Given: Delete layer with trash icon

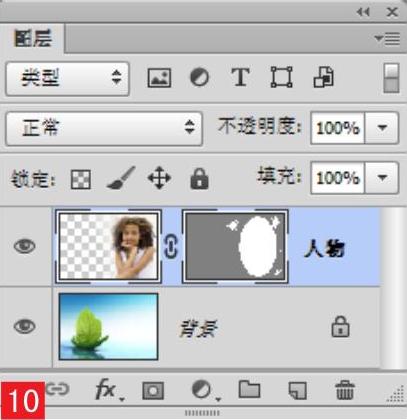Looking at the screenshot, I should pos(344,390).
